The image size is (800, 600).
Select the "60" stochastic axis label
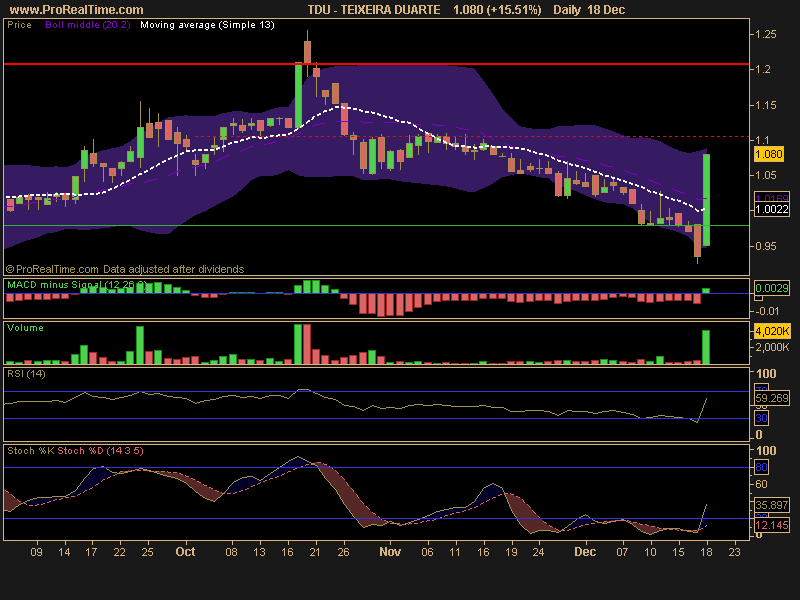[762, 484]
